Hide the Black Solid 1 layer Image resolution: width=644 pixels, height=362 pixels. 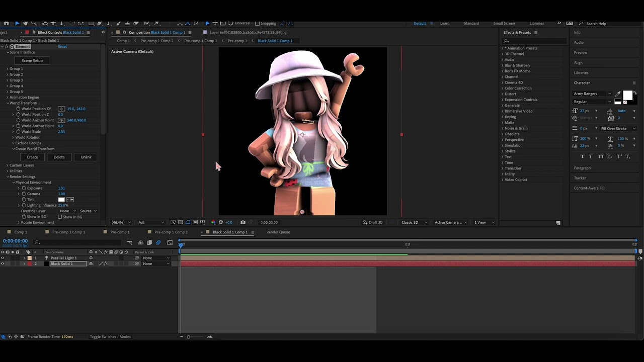click(3, 263)
